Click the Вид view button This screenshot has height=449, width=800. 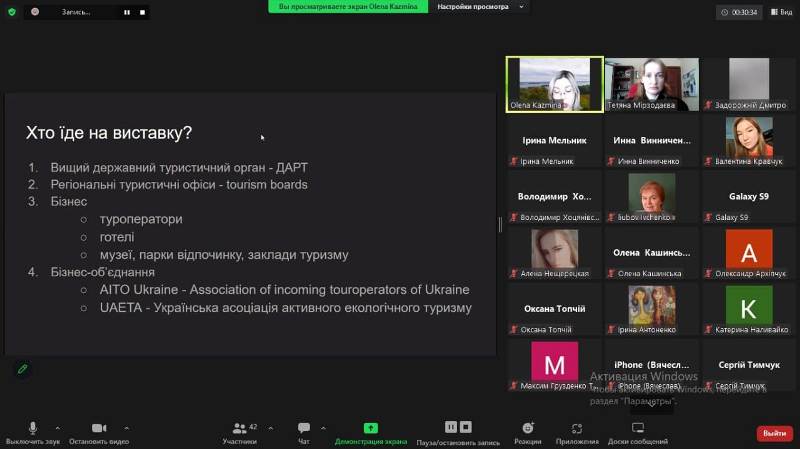coord(782,12)
